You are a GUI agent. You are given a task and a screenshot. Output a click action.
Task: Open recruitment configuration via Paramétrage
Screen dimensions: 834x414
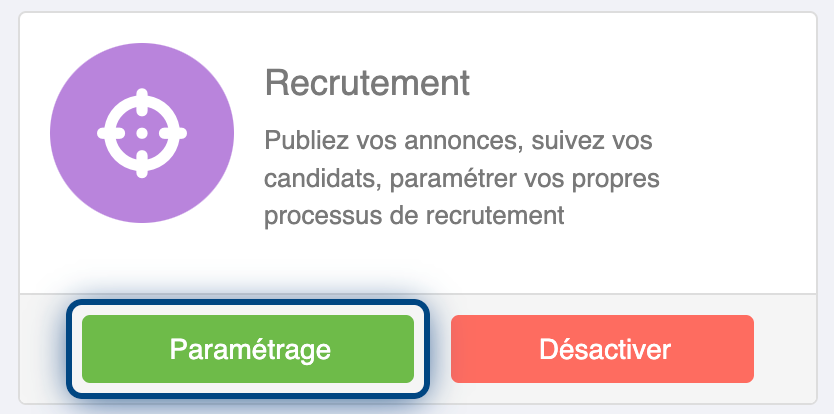point(248,349)
